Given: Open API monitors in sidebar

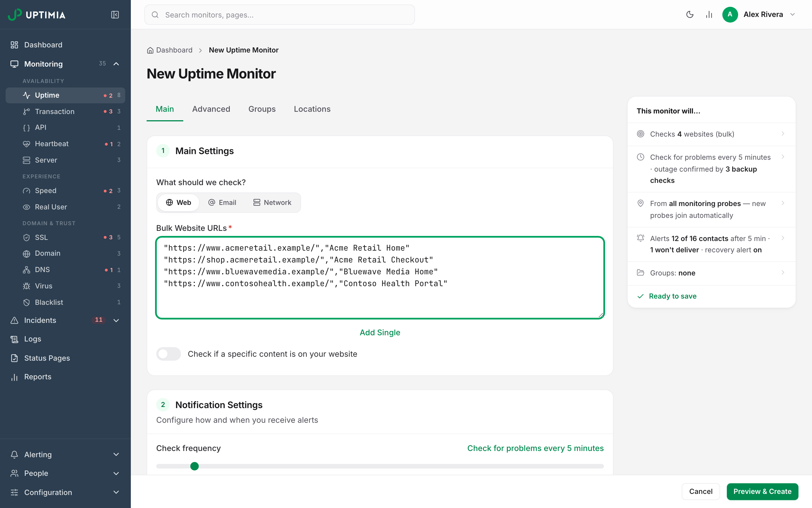Looking at the screenshot, I should coord(65,127).
